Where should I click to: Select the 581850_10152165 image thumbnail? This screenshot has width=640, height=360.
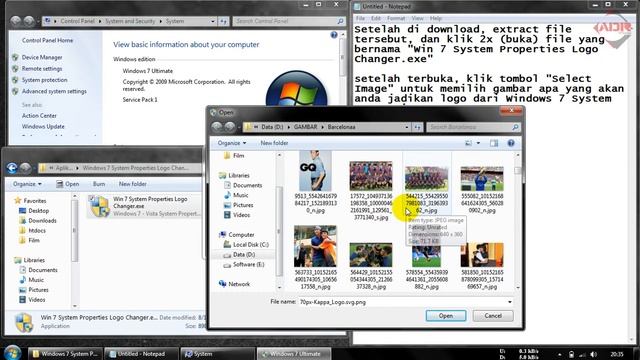tap(482, 255)
